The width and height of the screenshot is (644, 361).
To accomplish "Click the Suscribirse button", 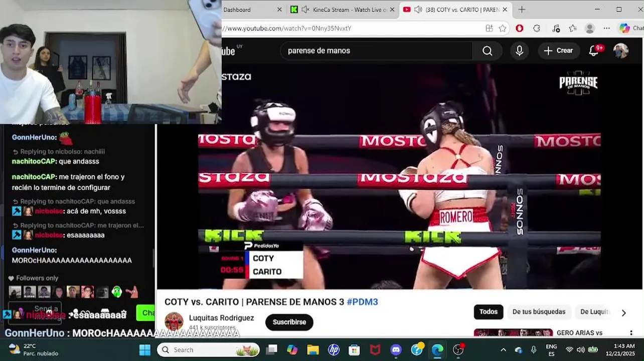I will point(289,322).
